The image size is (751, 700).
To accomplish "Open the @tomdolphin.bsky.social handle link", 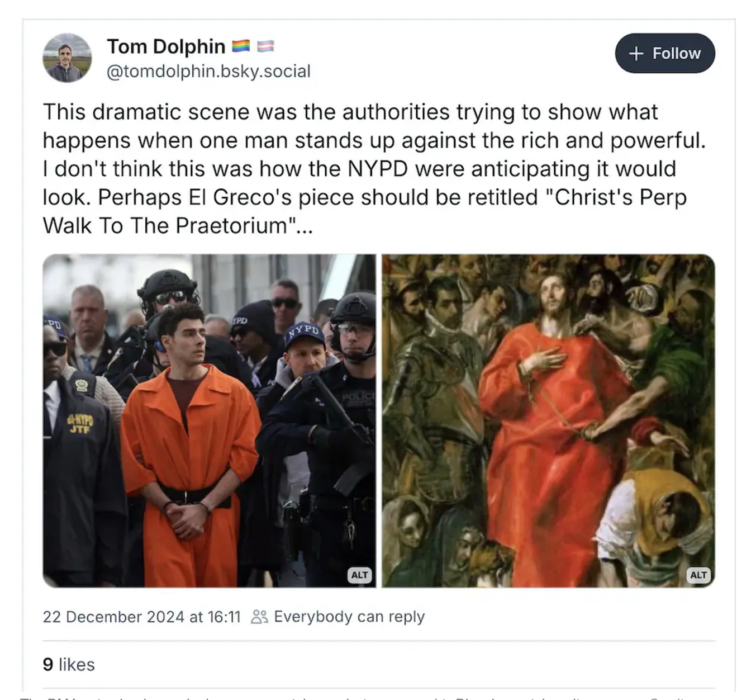I will (208, 71).
